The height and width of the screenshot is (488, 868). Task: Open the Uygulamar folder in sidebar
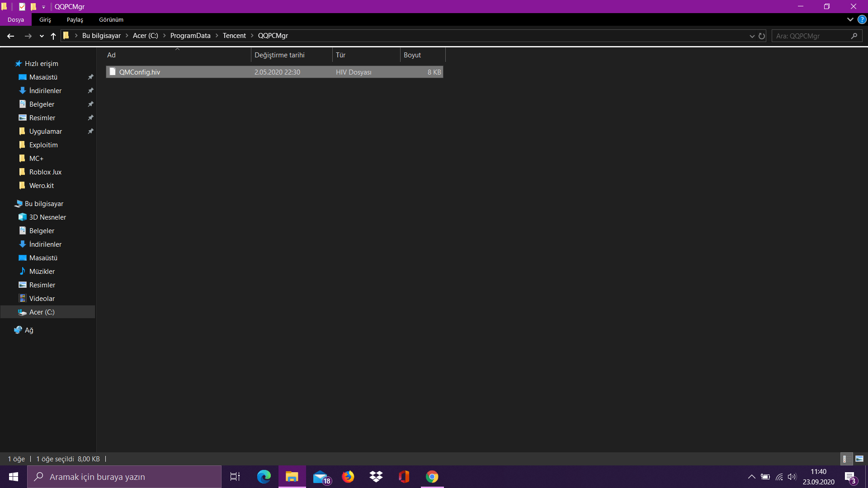coord(46,131)
